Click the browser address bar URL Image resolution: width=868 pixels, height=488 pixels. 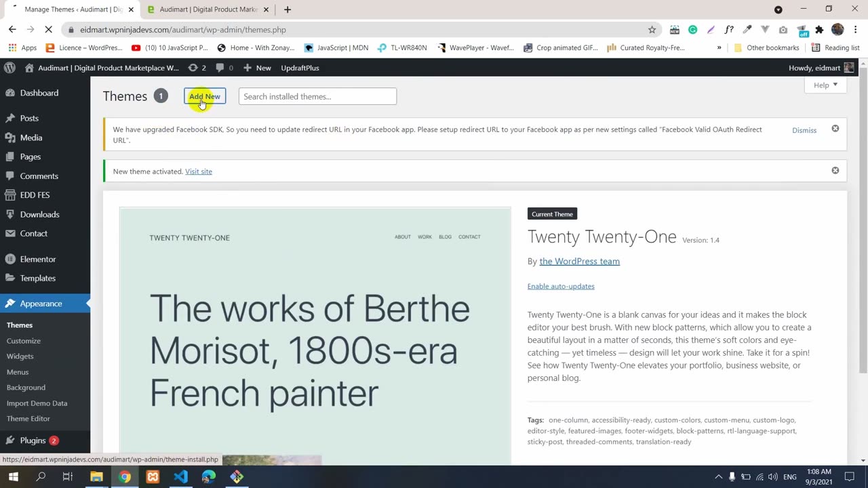click(182, 30)
